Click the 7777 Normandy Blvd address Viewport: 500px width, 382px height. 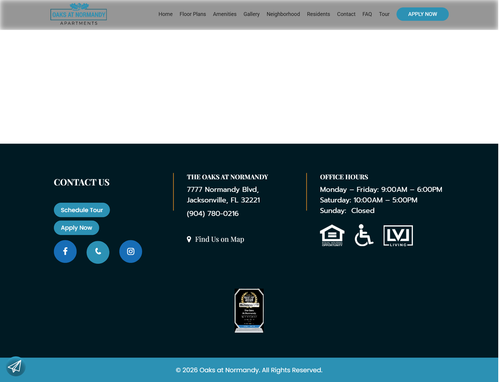click(x=223, y=195)
